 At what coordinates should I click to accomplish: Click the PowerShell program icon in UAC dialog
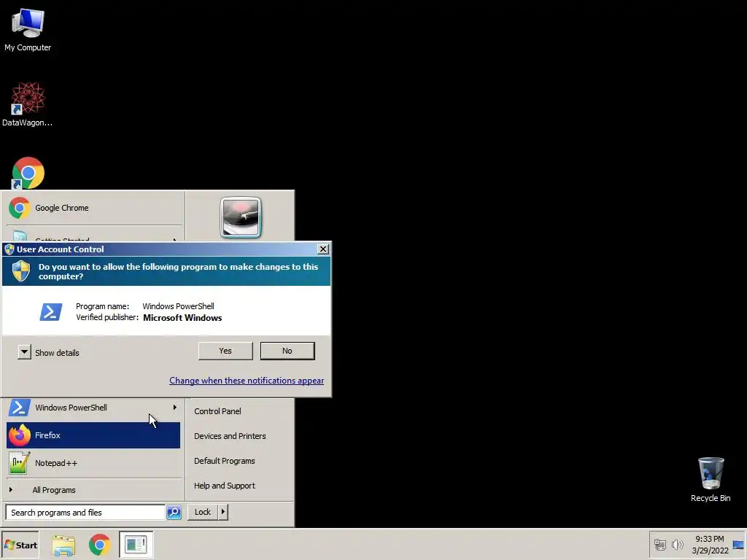[51, 312]
